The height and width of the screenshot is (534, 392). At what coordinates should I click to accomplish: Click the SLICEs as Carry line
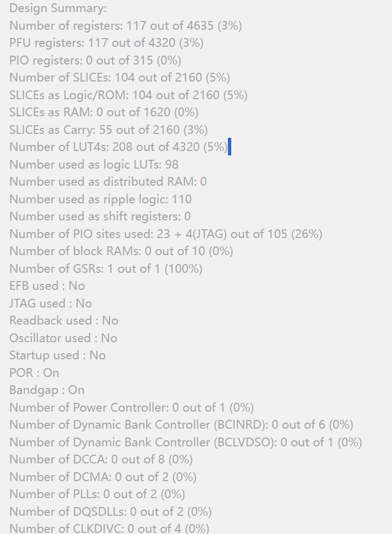click(108, 130)
